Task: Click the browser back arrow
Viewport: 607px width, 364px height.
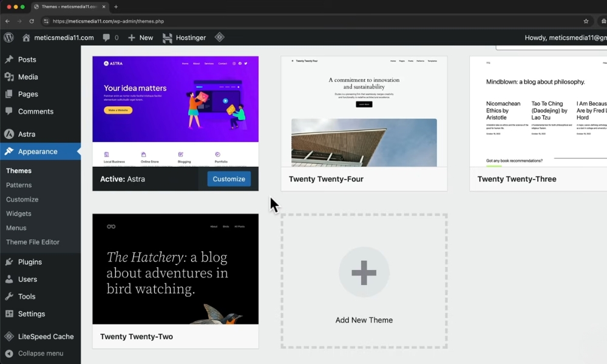Action: [x=7, y=21]
